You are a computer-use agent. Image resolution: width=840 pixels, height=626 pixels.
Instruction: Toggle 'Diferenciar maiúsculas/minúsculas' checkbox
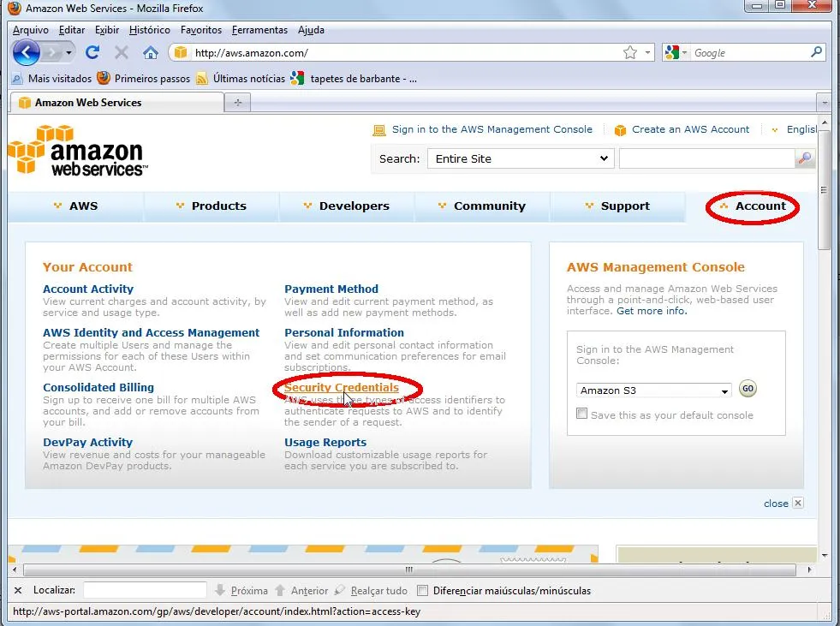pyautogui.click(x=422, y=590)
